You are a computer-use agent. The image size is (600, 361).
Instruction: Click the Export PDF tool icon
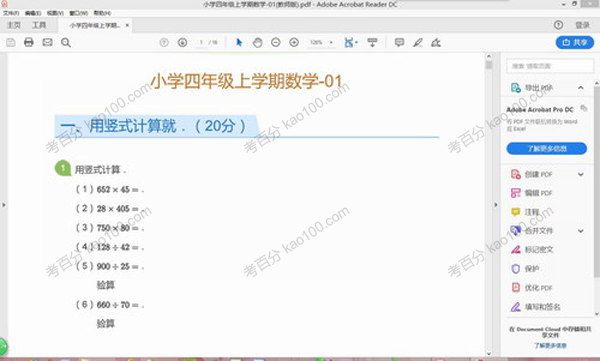pos(516,88)
